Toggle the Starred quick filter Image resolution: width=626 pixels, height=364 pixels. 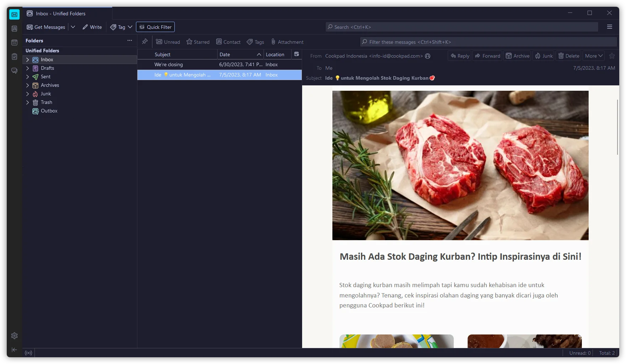[198, 42]
